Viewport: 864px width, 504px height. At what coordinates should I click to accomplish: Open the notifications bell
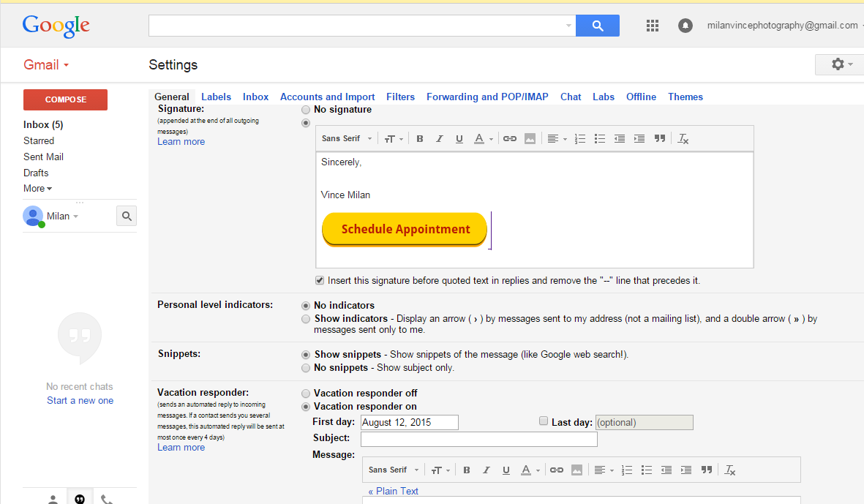coord(685,26)
